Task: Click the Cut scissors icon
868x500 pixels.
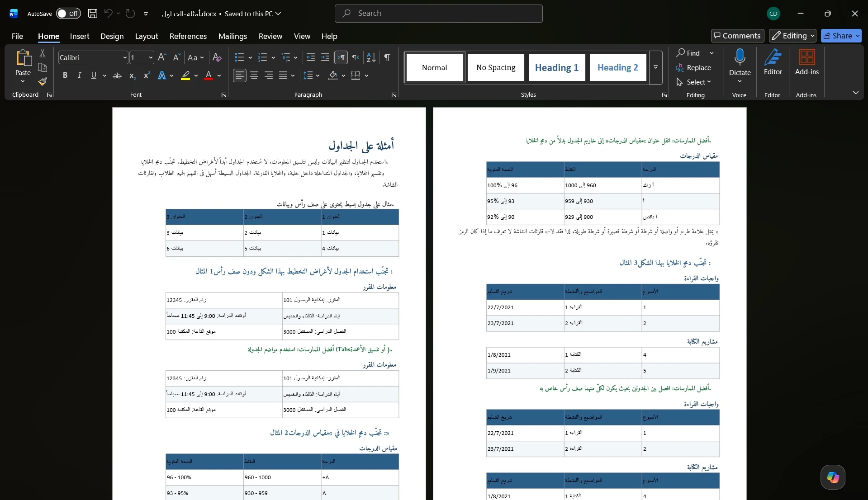Action: (43, 53)
